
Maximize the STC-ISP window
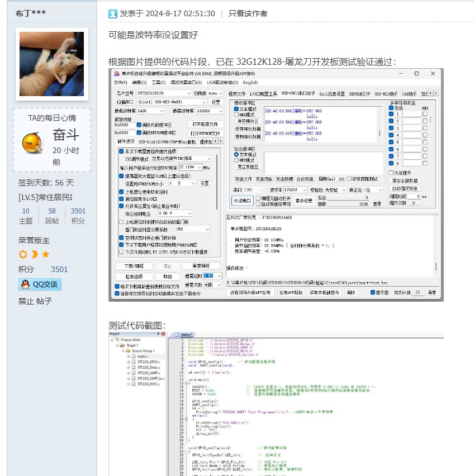coord(416,73)
